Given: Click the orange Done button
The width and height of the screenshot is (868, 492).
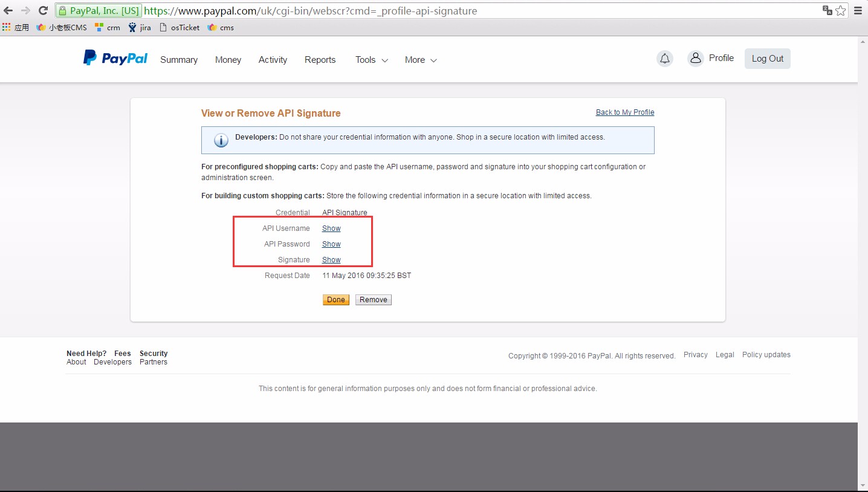Looking at the screenshot, I should [x=336, y=300].
